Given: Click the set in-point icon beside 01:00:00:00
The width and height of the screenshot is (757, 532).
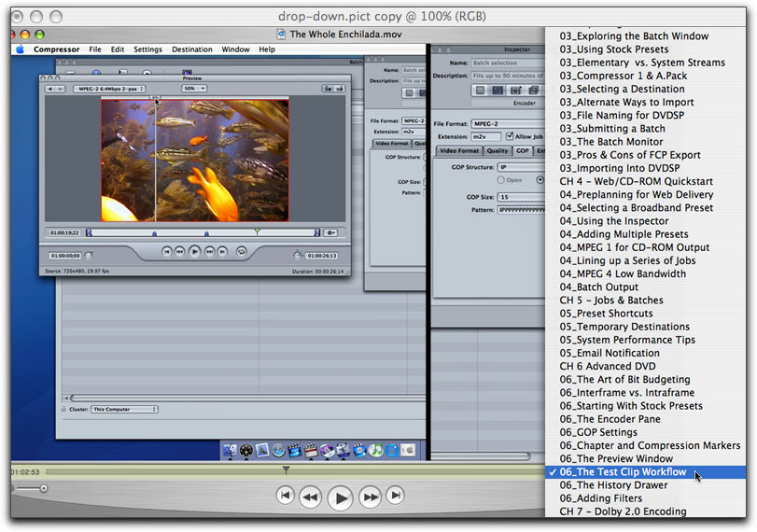Looking at the screenshot, I should point(89,256).
